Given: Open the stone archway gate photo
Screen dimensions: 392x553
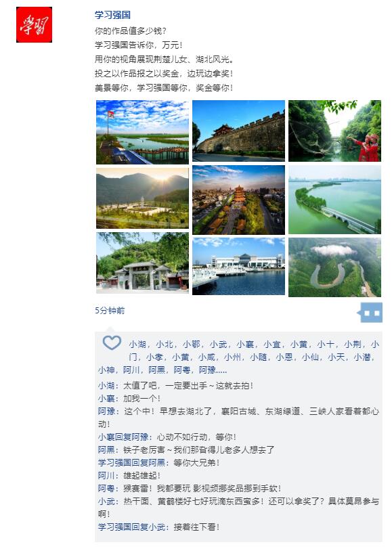Looking at the screenshot, I should tap(143, 263).
